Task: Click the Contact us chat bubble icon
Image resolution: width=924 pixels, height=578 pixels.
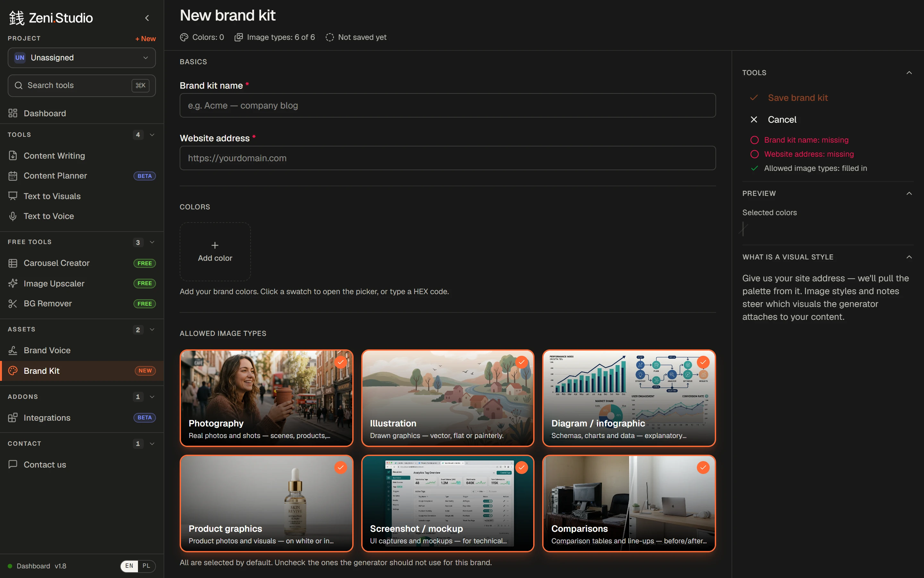Action: tap(13, 464)
